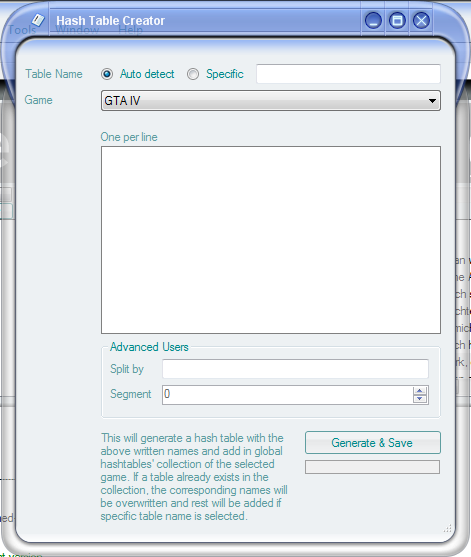Viewport: 471px width, 557px height.
Task: Close the Hash Table Creator dialog
Action: pyautogui.click(x=421, y=21)
